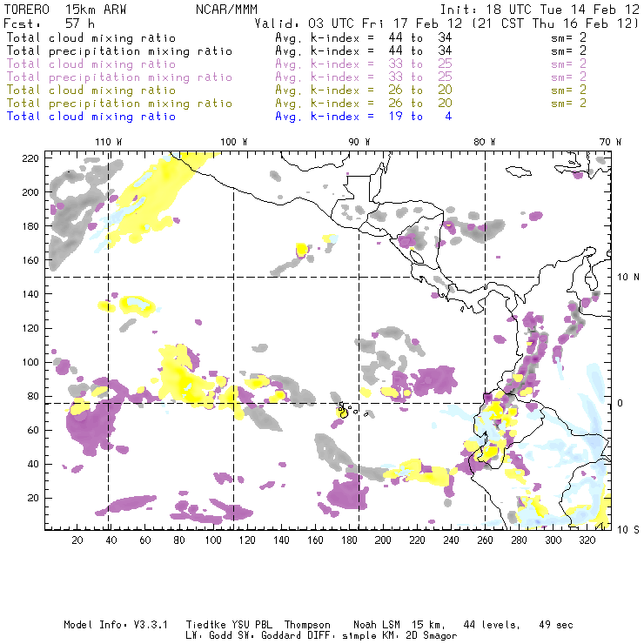The height and width of the screenshot is (644, 644).
Task: Select the '10 N' latitude label
Action: 628,278
